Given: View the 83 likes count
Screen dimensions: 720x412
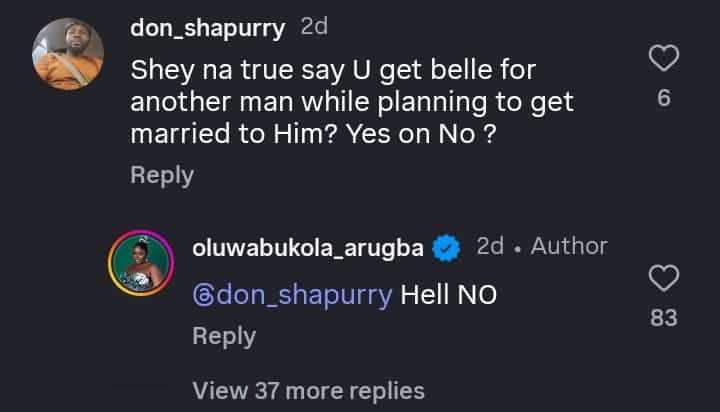Looking at the screenshot, I should (x=664, y=318).
